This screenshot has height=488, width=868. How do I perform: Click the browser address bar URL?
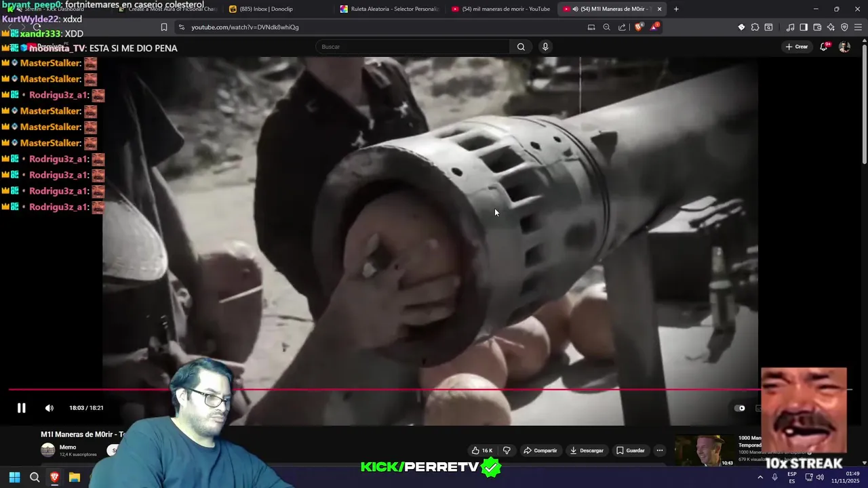(x=245, y=27)
